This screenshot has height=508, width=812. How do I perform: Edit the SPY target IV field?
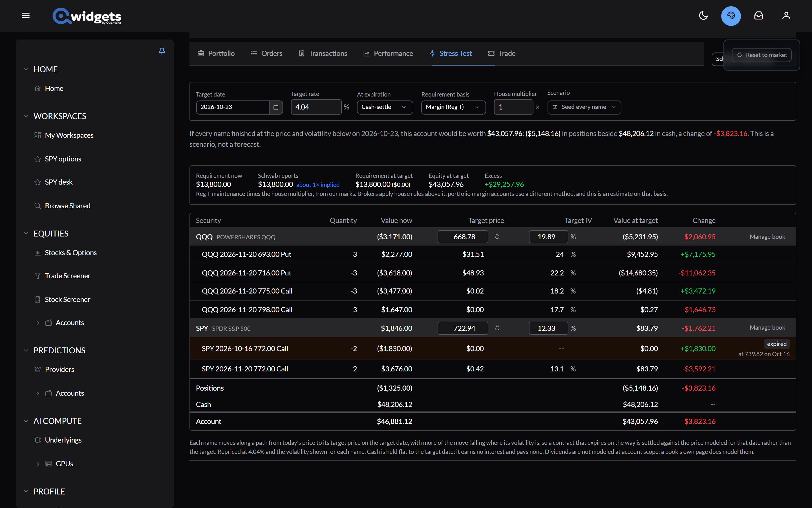coord(548,328)
